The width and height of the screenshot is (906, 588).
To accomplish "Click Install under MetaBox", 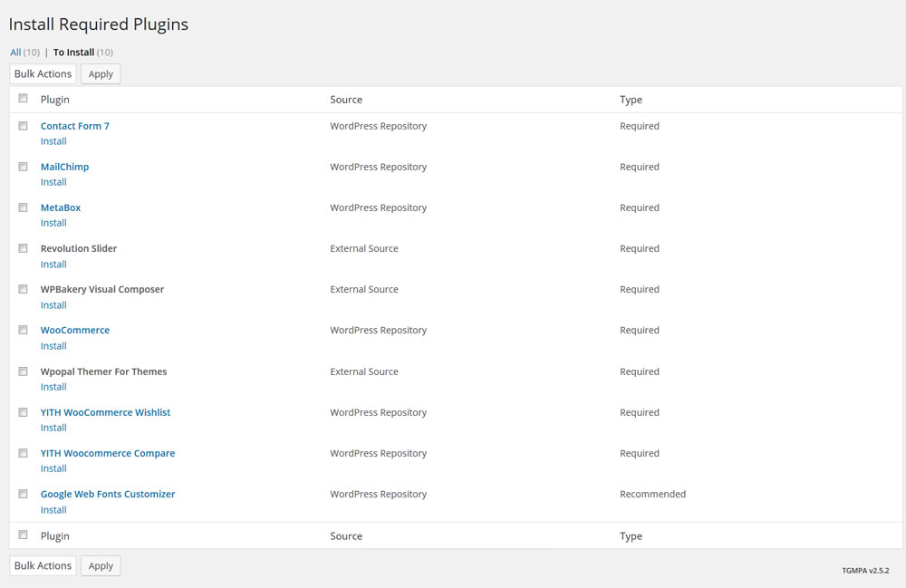I will click(x=53, y=223).
